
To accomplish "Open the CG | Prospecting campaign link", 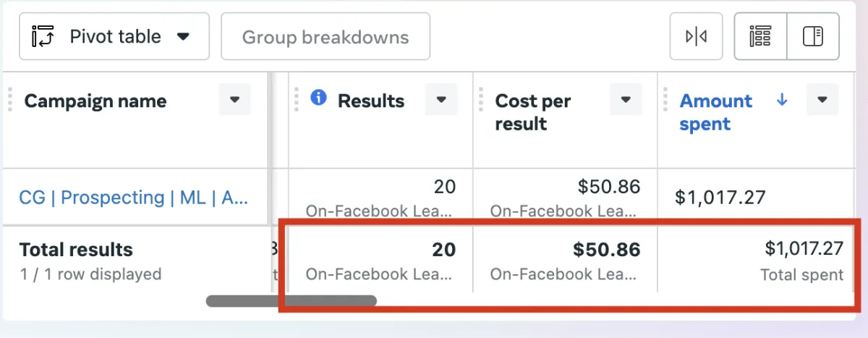I will [x=134, y=198].
